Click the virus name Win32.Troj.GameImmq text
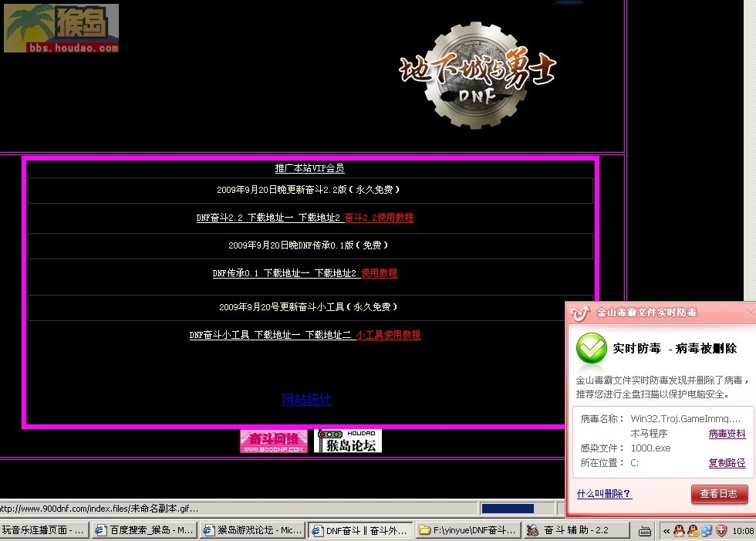This screenshot has width=756, height=541. (686, 418)
